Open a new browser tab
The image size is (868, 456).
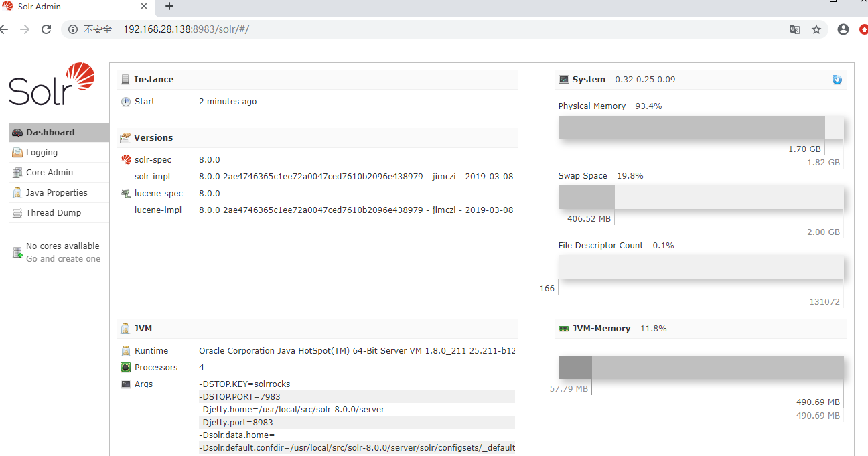(169, 7)
